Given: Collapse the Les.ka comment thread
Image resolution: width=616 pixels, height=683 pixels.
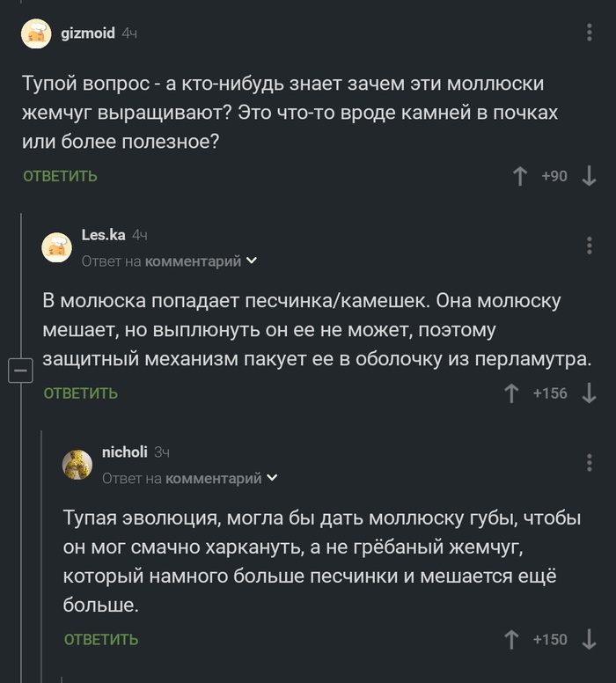Looking at the screenshot, I should pos(20,371).
